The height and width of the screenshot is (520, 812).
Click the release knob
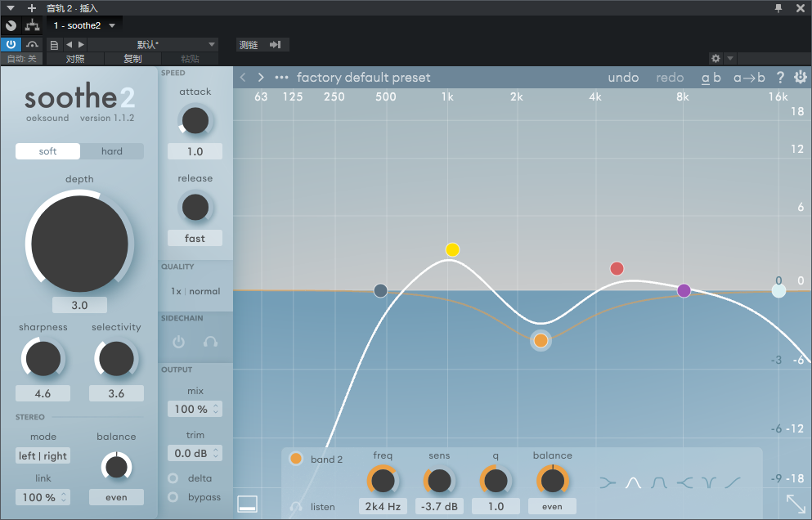point(195,208)
